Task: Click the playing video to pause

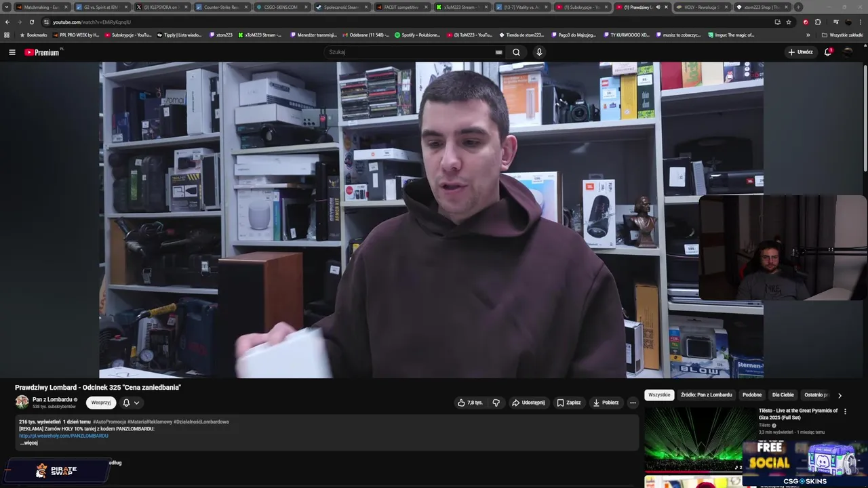Action: 431,220
